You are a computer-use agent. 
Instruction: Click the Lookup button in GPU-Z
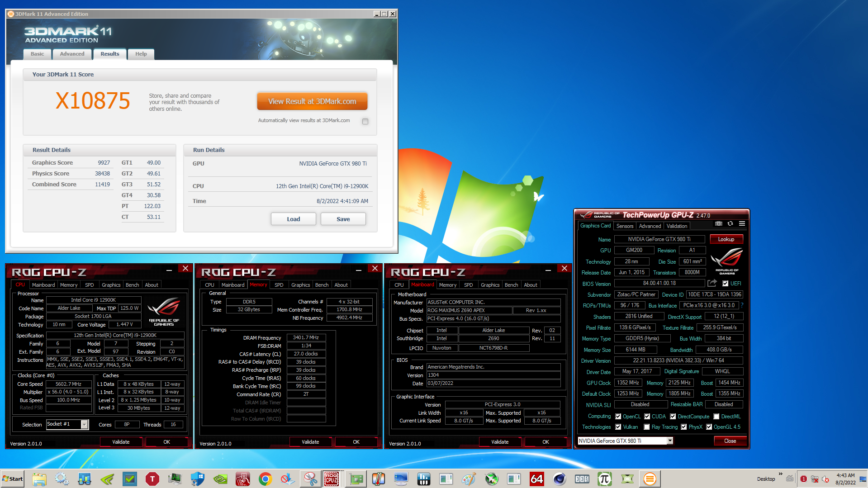click(x=726, y=239)
